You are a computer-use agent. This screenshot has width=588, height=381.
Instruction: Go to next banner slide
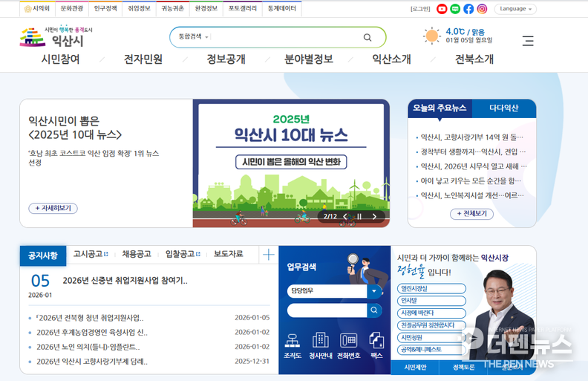click(x=374, y=217)
